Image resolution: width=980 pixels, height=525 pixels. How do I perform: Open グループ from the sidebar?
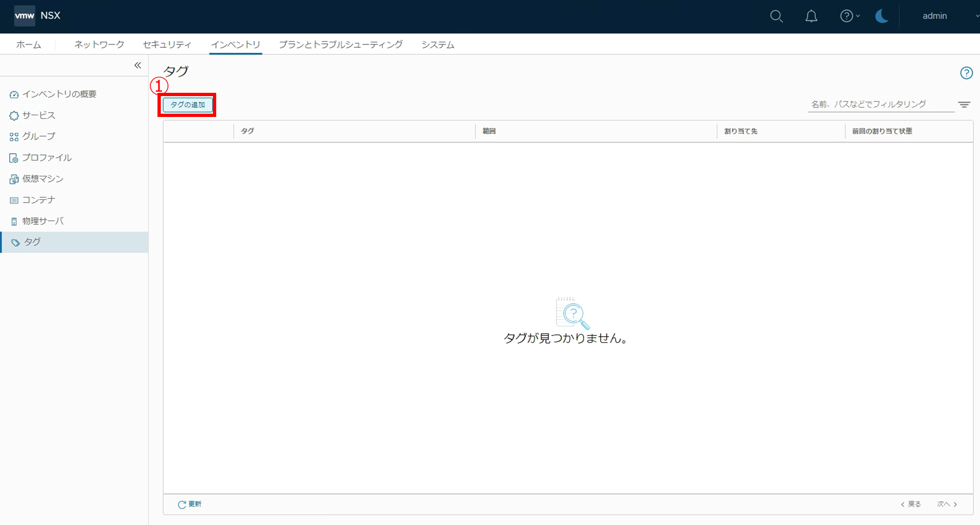pos(38,136)
